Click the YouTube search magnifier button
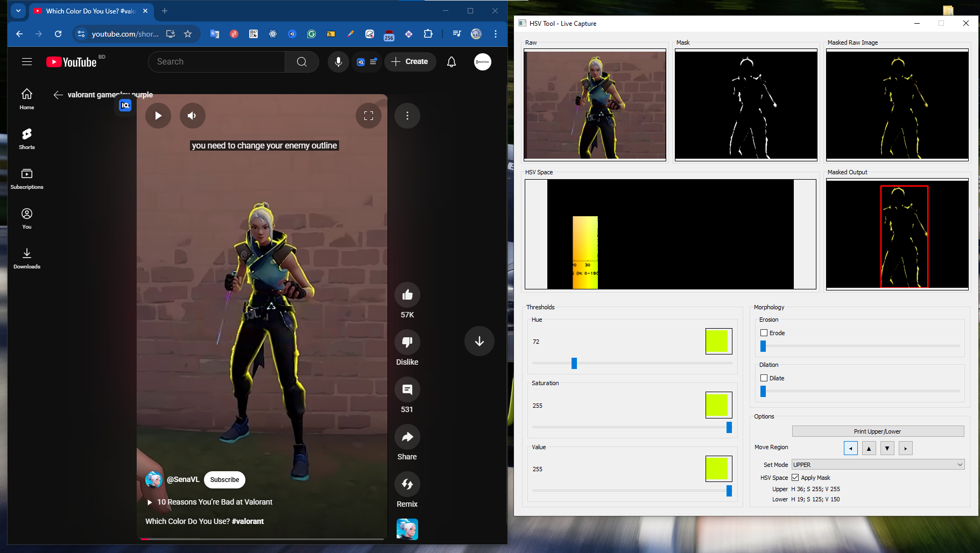 [x=302, y=62]
